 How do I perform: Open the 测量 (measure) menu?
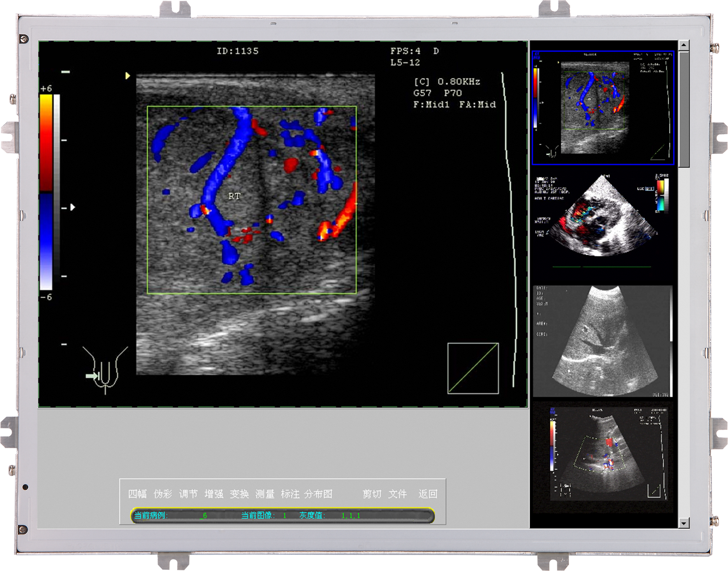(x=265, y=494)
